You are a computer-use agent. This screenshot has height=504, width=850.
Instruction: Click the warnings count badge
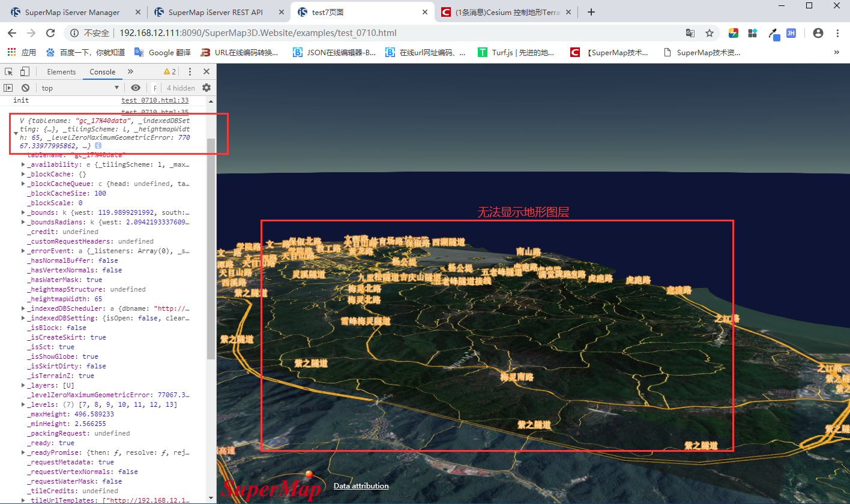(170, 72)
